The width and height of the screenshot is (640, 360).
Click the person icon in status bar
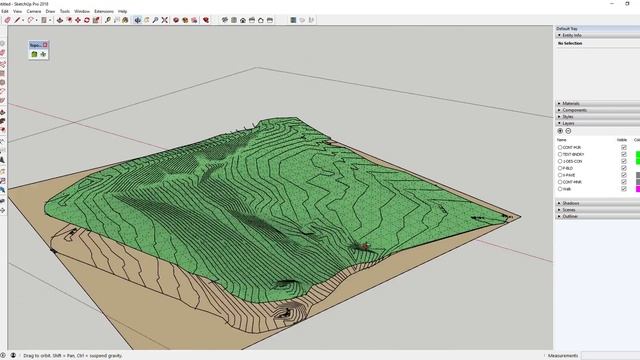[13, 356]
